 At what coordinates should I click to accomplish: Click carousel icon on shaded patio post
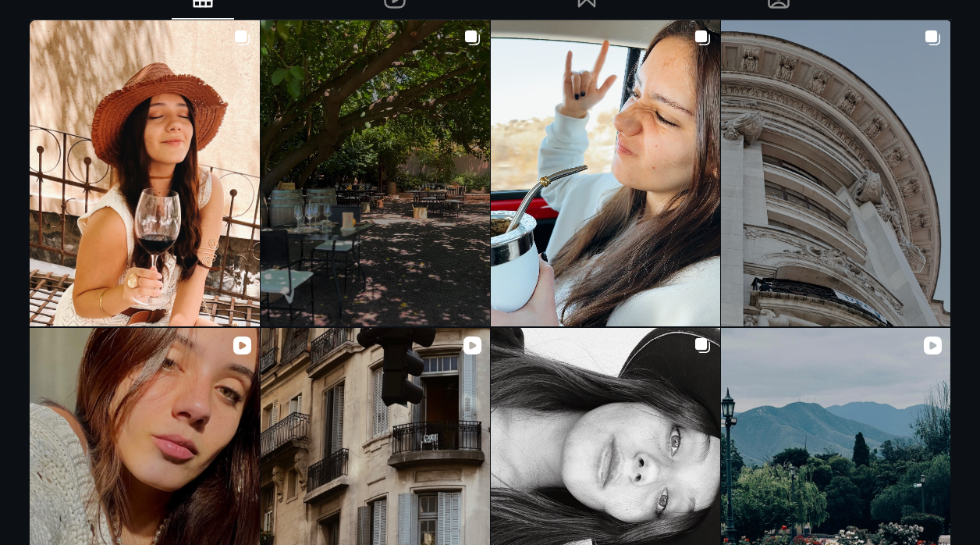(x=472, y=37)
